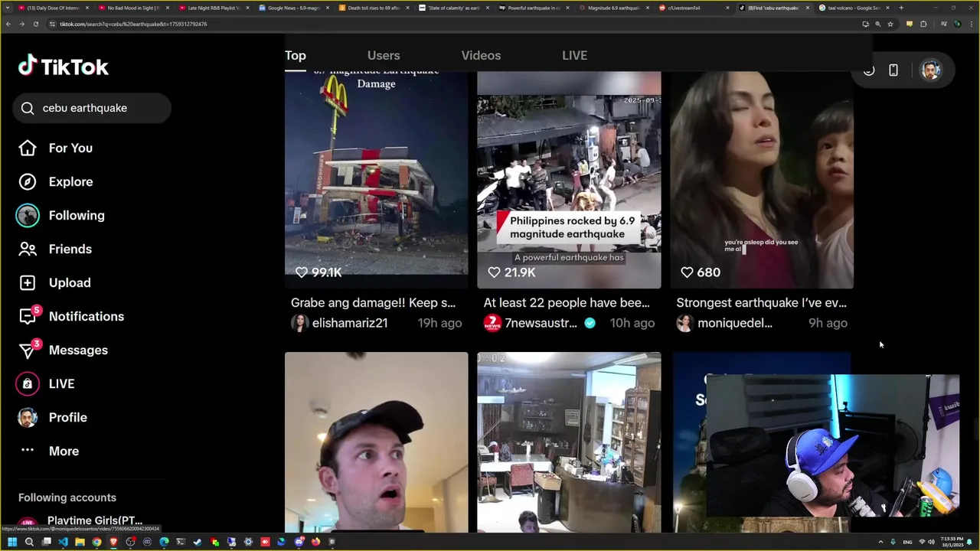Open the For You home icon

28,148
